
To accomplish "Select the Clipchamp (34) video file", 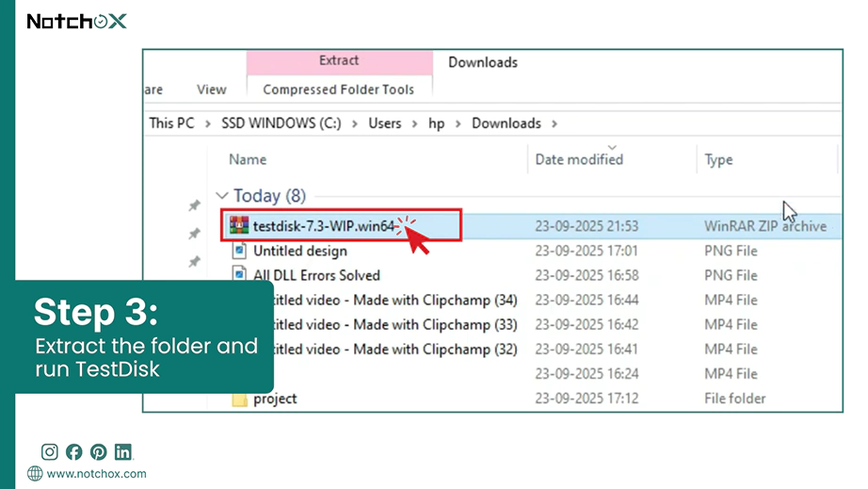I will tap(395, 301).
